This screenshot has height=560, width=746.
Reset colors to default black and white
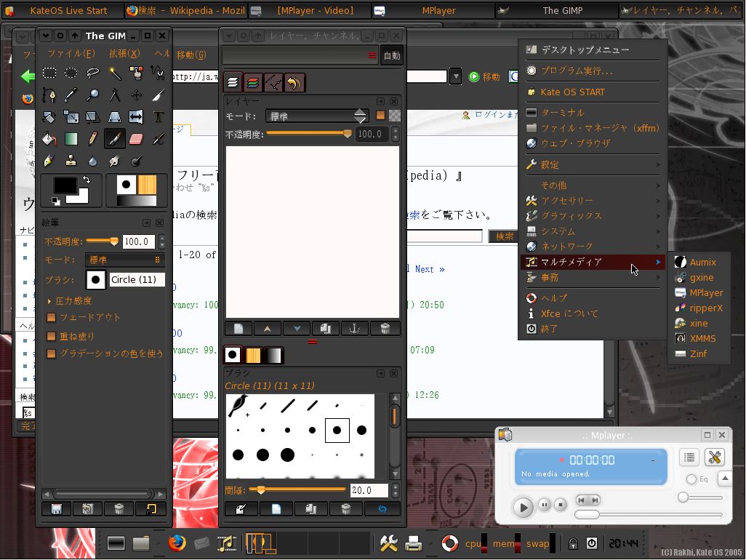tap(56, 201)
